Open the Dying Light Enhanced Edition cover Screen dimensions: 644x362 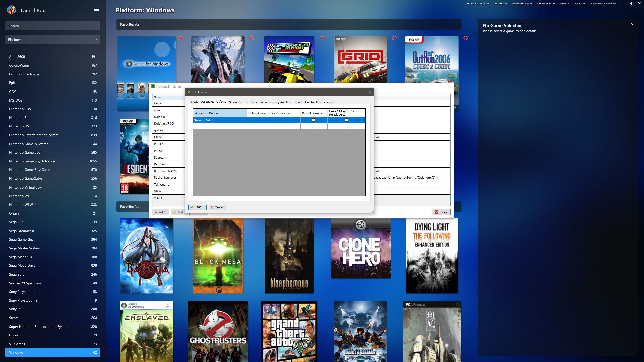click(432, 256)
